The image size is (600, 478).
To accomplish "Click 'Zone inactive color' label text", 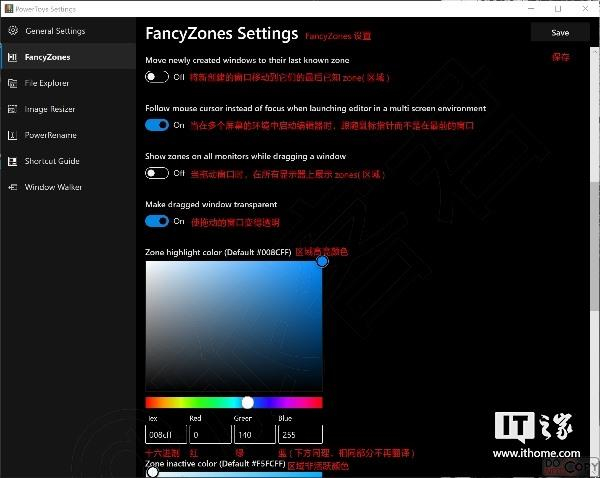I will (215, 464).
